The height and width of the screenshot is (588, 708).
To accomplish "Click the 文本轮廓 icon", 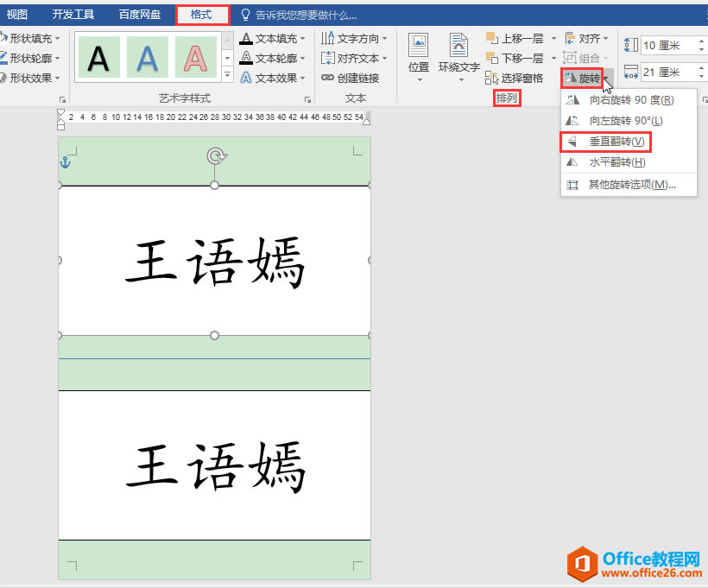I will pos(245,58).
